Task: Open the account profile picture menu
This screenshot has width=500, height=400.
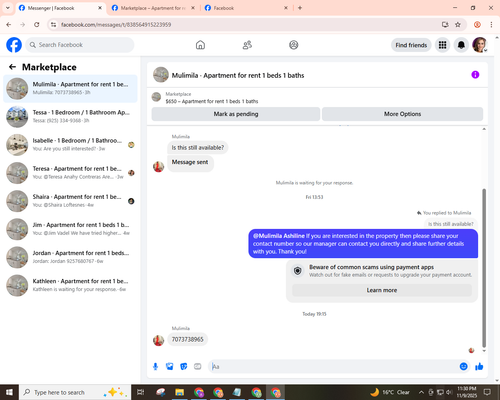Action: coord(480,45)
